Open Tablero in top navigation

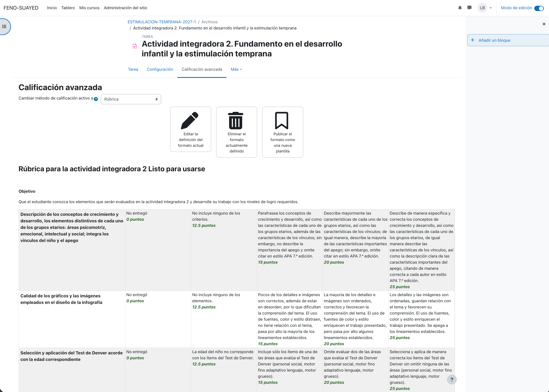68,8
